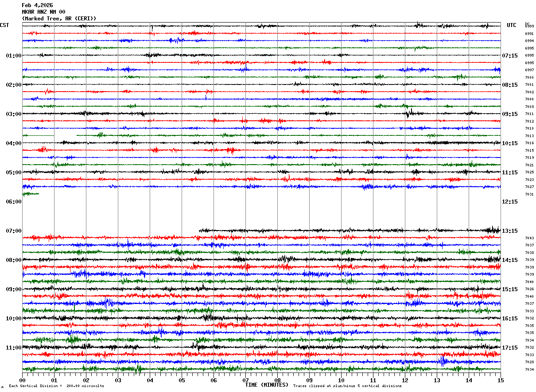The image size is (536, 392).
Task: Select DC offset value '7011'
Action: point(529,114)
